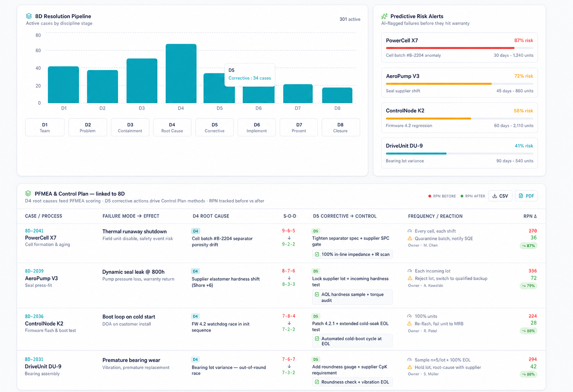Select the D3 Containment stage tab

(130, 127)
